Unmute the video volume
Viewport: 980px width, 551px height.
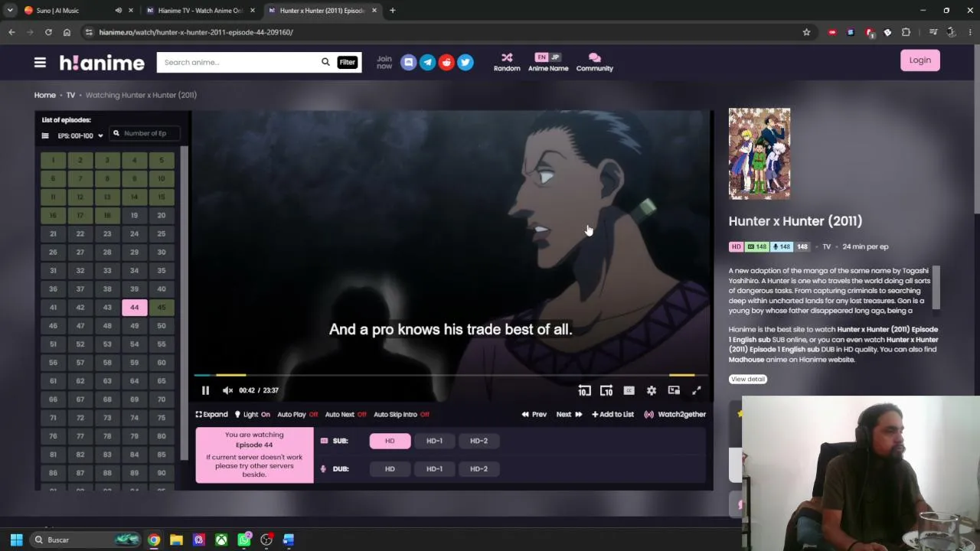tap(227, 390)
